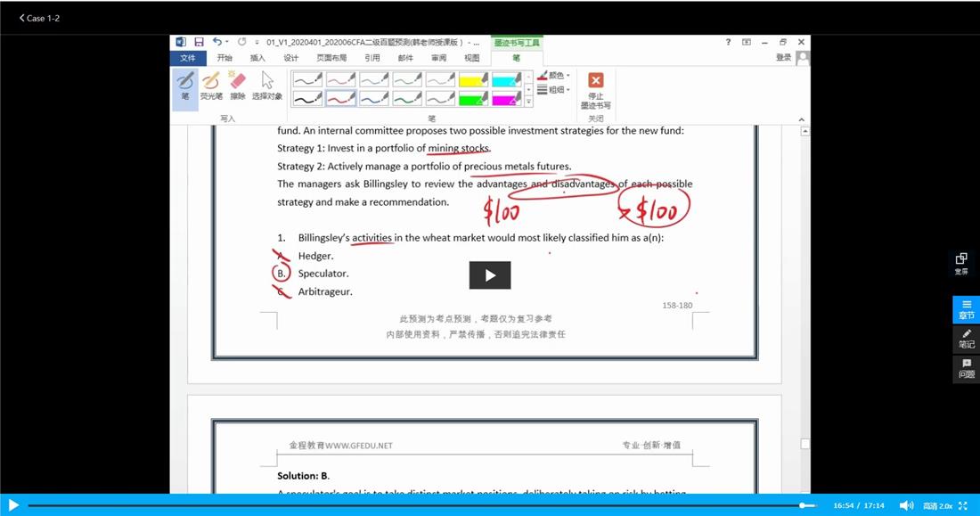Image resolution: width=980 pixels, height=516 pixels.
Task: Open Word help question mark
Action: (728, 42)
